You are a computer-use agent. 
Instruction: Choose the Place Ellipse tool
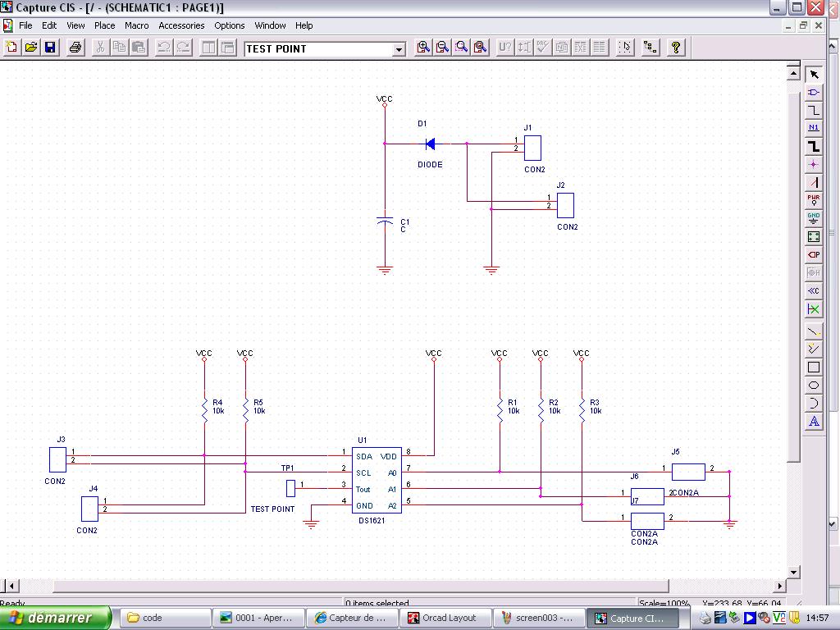coord(814,386)
